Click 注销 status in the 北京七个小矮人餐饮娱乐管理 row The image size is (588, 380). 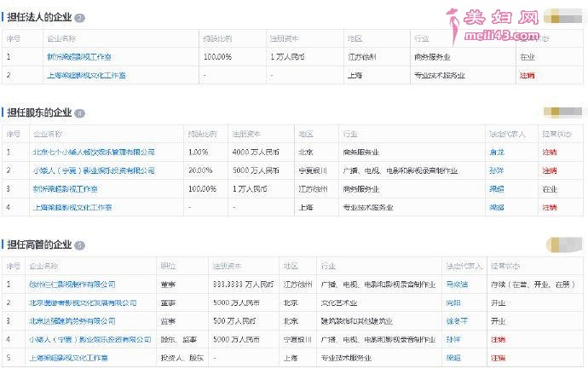click(x=550, y=153)
